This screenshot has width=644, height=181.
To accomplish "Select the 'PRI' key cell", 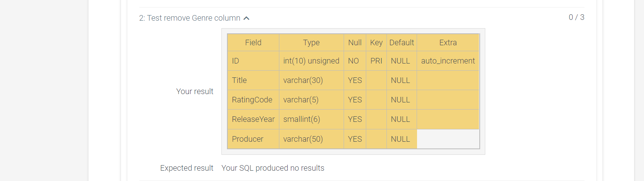I will (376, 61).
